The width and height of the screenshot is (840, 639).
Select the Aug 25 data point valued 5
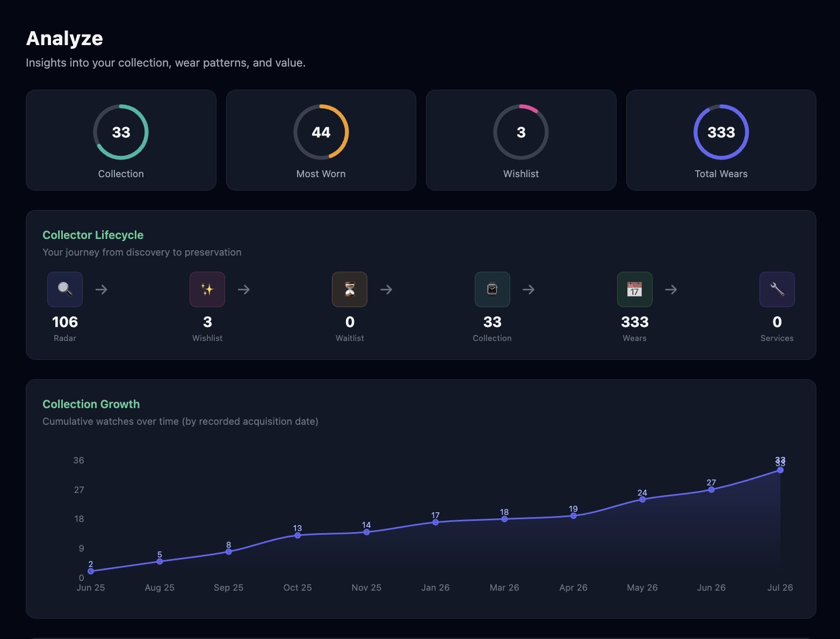point(160,562)
